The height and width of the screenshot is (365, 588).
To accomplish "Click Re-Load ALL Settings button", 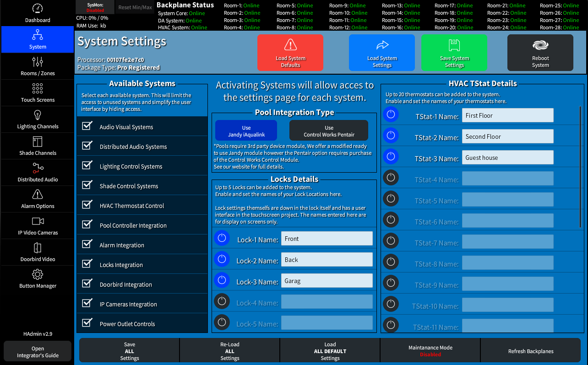I will 230,351.
